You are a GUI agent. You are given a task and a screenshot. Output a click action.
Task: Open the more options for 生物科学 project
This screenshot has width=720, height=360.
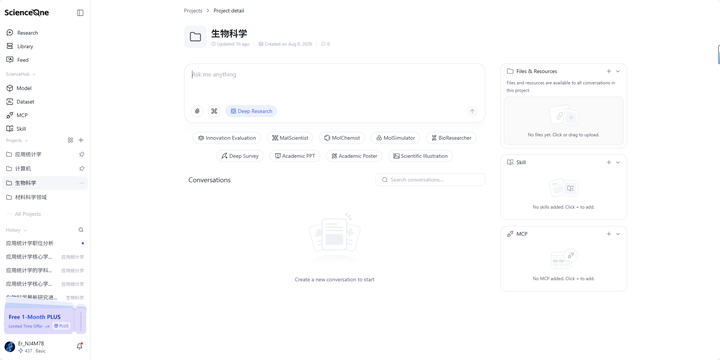pyautogui.click(x=82, y=183)
